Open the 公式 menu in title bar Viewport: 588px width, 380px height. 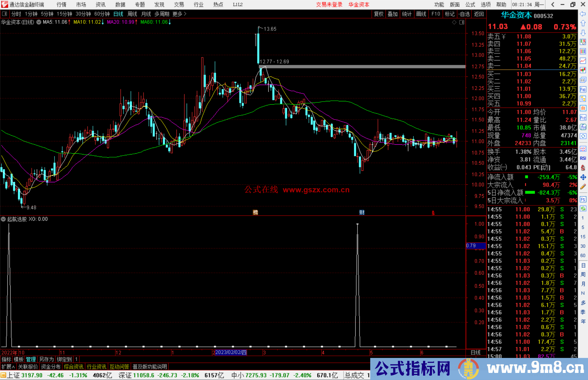pyautogui.click(x=470, y=5)
